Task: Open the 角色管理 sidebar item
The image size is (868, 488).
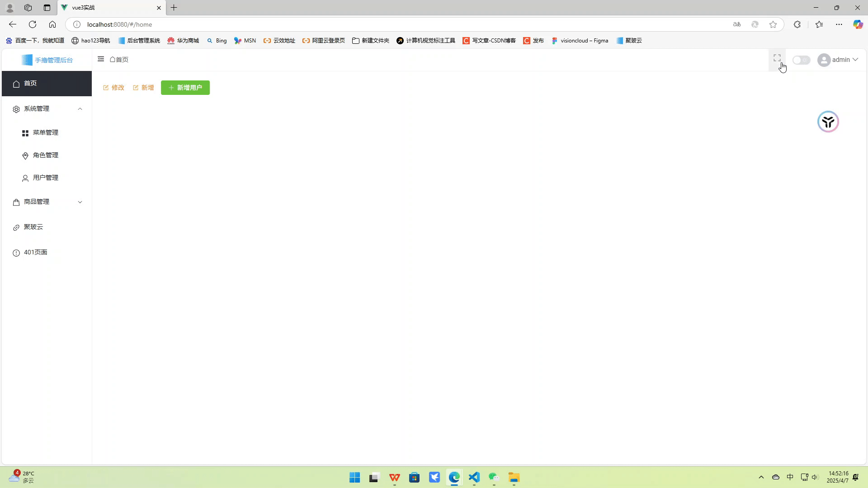Action: pyautogui.click(x=45, y=155)
